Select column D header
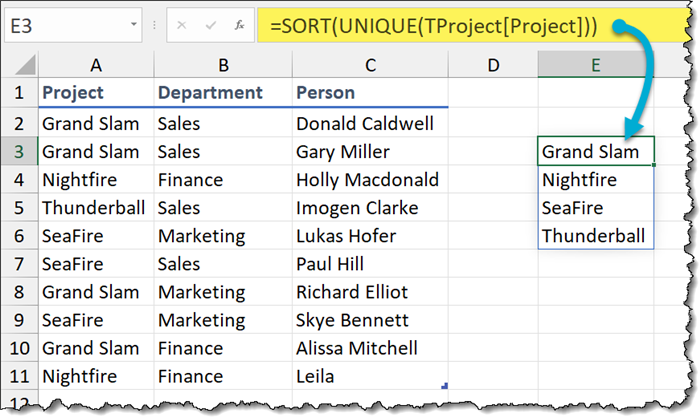The image size is (700, 417). pyautogui.click(x=493, y=65)
